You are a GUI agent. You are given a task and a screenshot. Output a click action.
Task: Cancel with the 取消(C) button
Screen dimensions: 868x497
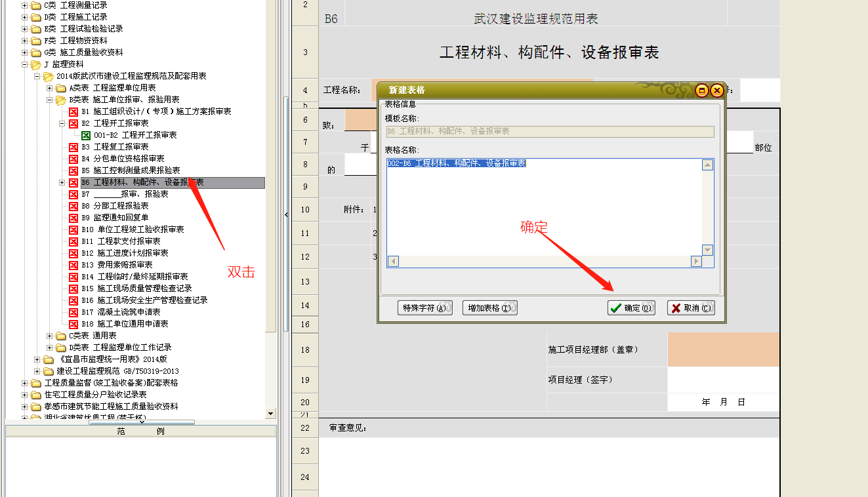tap(691, 308)
